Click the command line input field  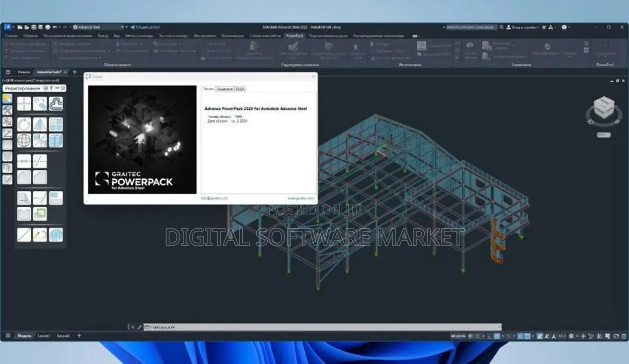pos(322,327)
